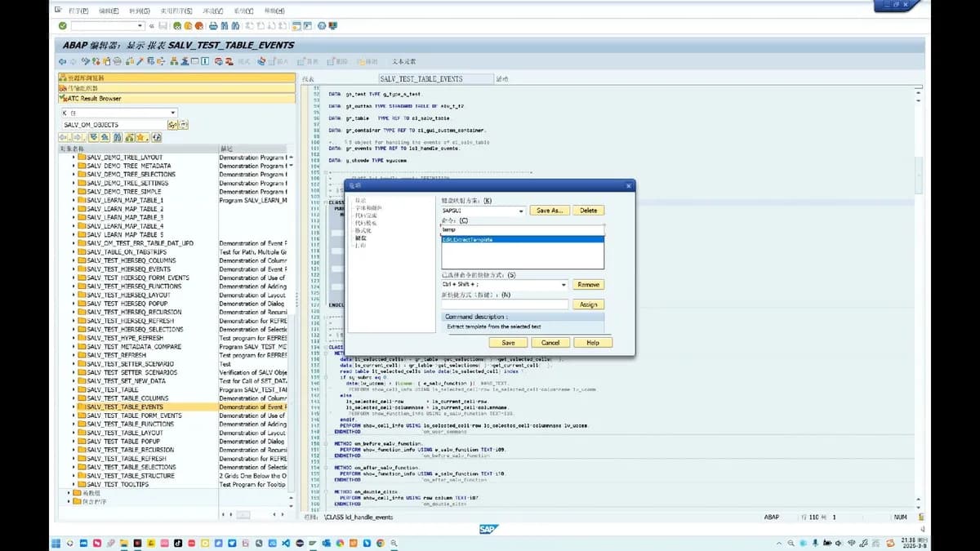The image size is (980, 551).
Task: Click Cancel button in options dialog
Action: [x=550, y=343]
